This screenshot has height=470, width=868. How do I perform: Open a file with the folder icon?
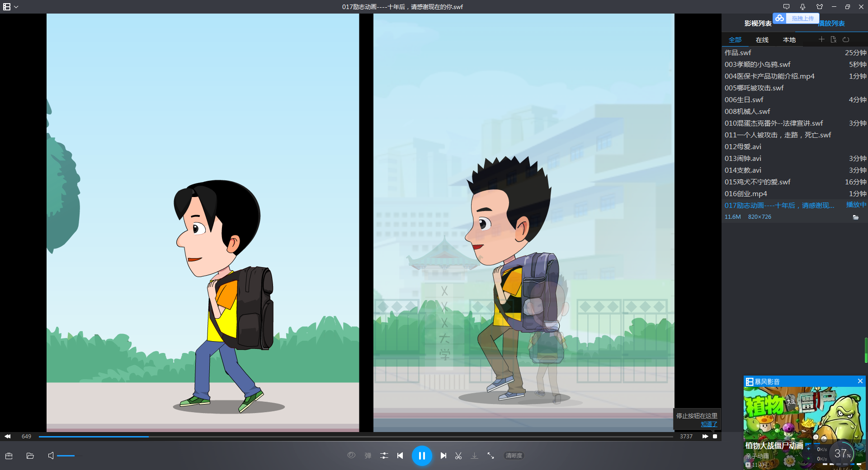coord(30,456)
